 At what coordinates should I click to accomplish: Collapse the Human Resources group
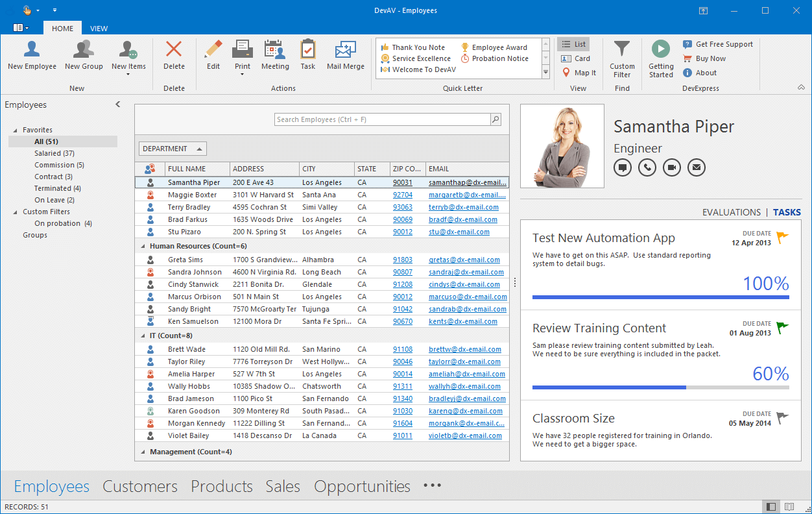tap(143, 246)
